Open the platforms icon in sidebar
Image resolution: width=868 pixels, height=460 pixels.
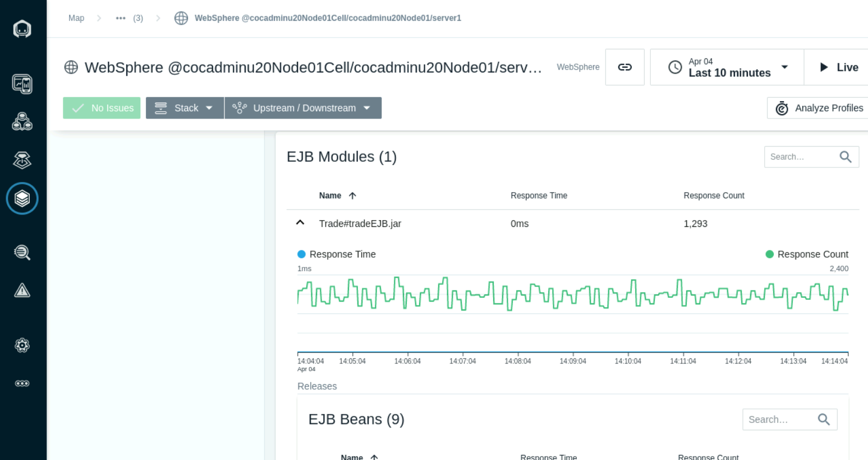[22, 160]
